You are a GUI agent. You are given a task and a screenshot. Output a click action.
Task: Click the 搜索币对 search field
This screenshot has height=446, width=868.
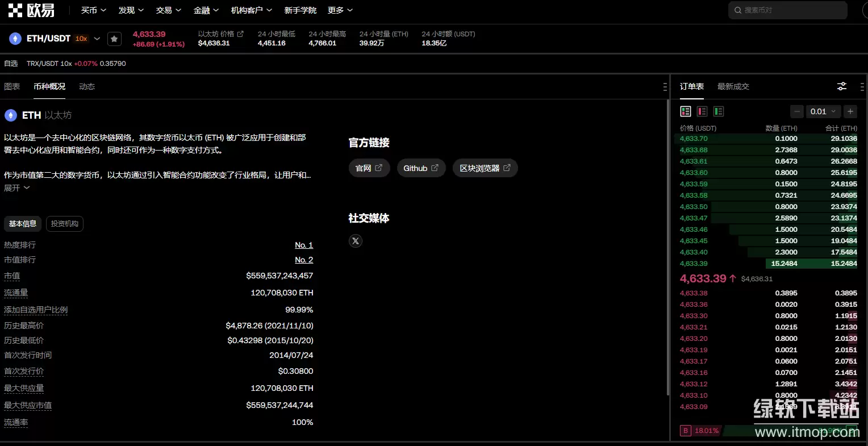click(787, 10)
